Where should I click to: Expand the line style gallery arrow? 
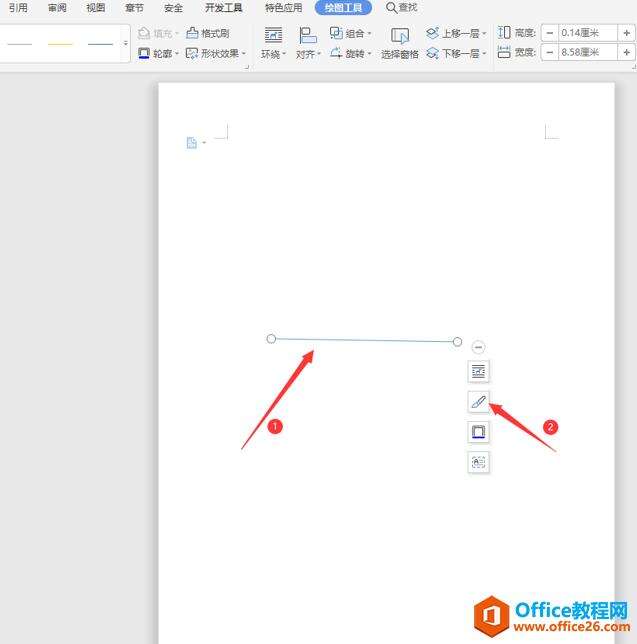click(126, 43)
